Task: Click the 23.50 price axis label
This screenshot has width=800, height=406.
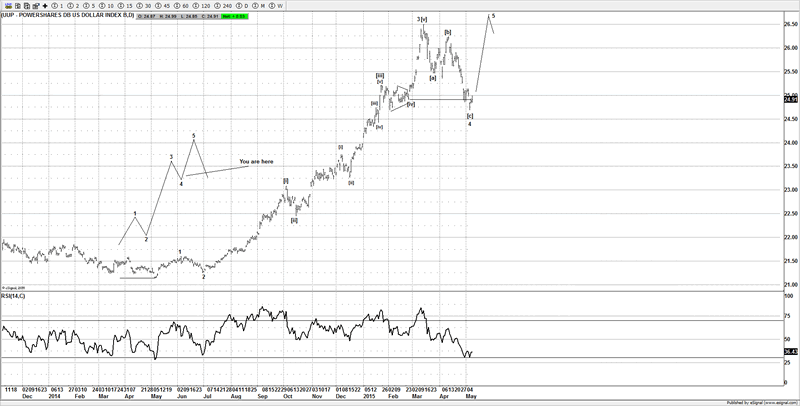Action: [791, 166]
